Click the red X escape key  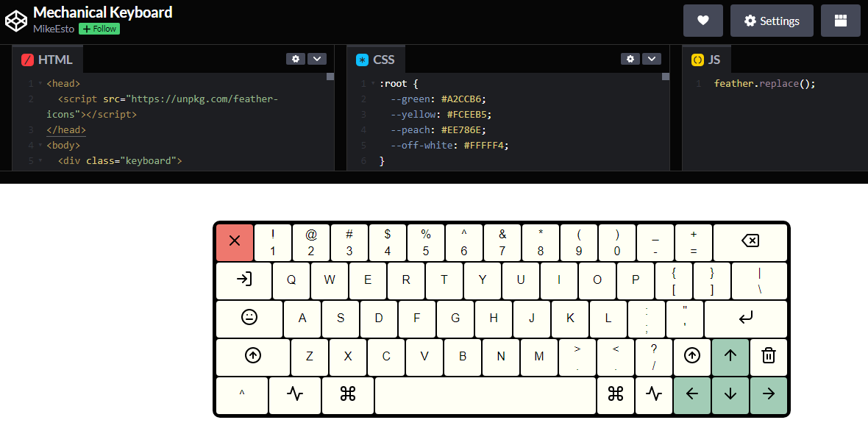point(235,242)
